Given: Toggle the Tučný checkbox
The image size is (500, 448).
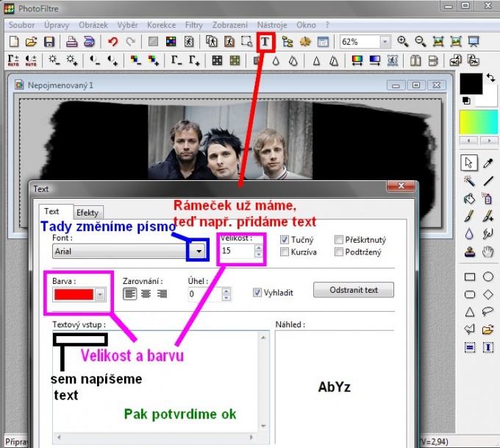Looking at the screenshot, I should click(285, 240).
